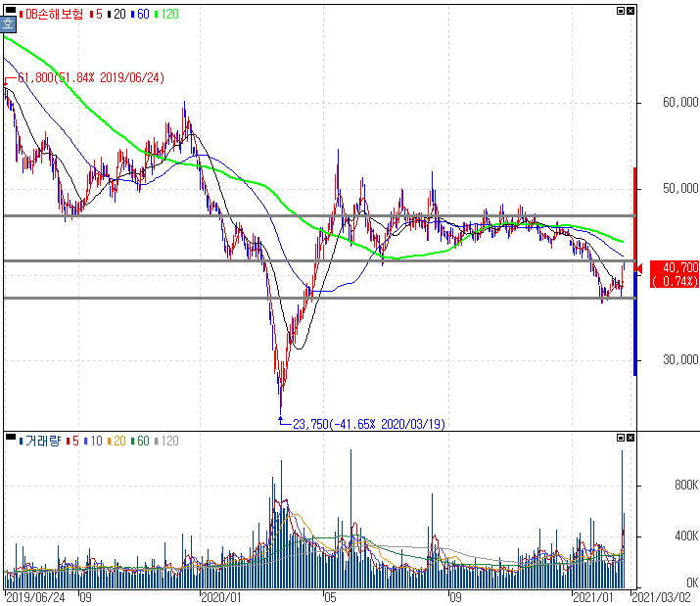Click the maximize icon of the price chart pane
700x606 pixels.
(x=621, y=11)
